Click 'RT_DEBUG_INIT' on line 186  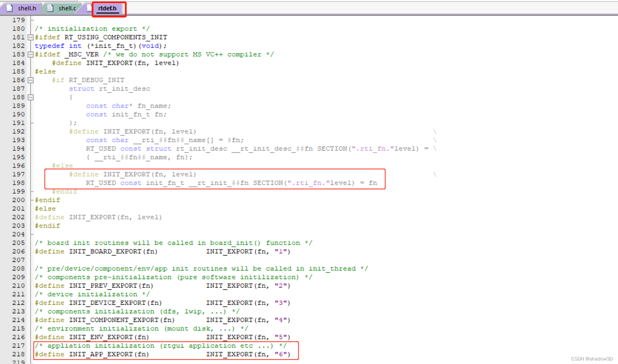click(x=97, y=80)
